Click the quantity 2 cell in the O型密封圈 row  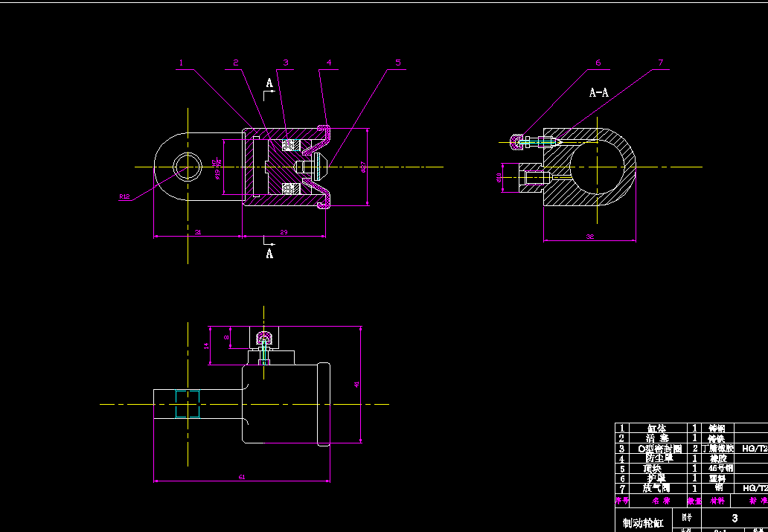(x=694, y=448)
